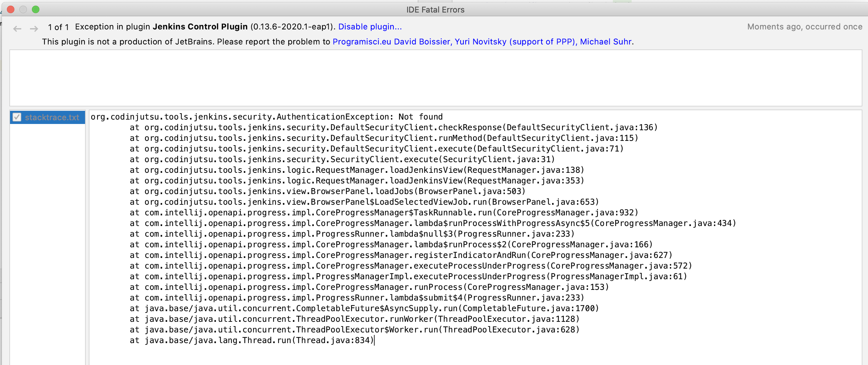Click the Moments ago, occurred once label
The height and width of the screenshot is (365, 868).
click(x=804, y=27)
